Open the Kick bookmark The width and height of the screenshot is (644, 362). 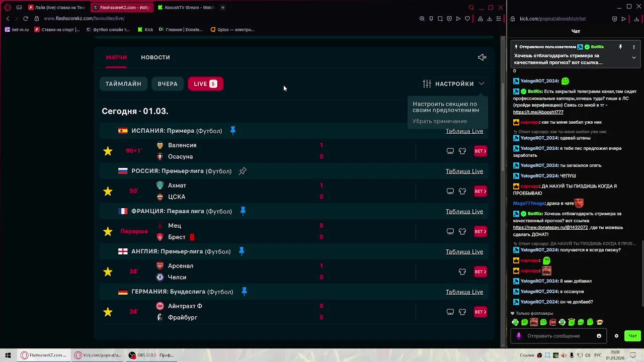(146, 30)
